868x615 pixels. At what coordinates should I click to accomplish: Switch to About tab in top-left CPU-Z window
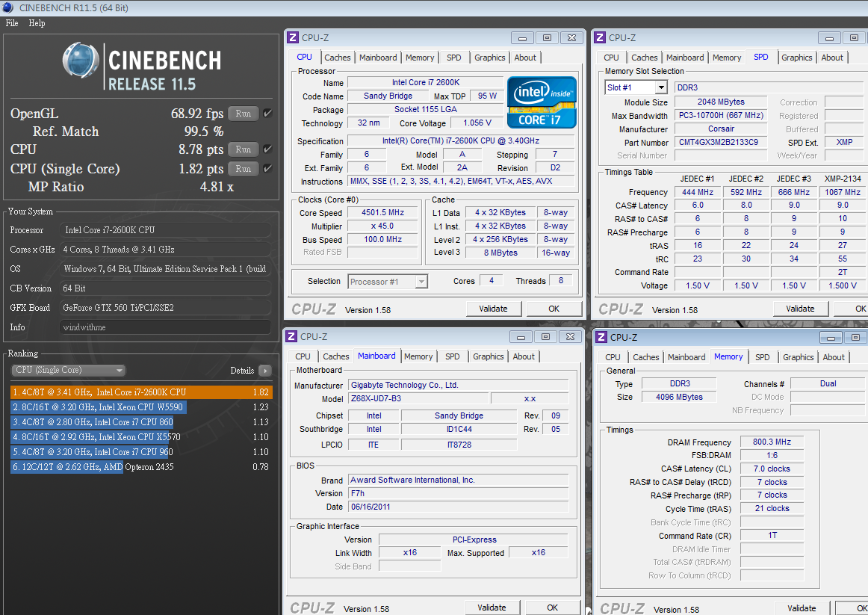525,58
